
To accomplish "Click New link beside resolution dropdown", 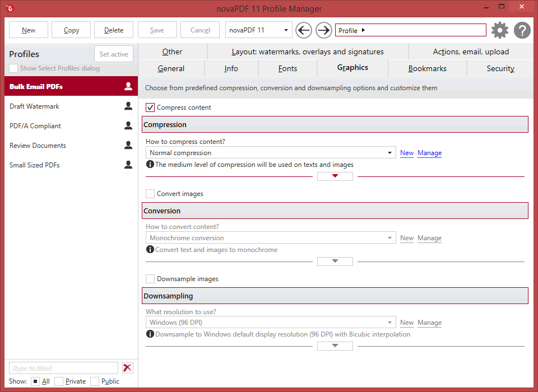I will (407, 323).
